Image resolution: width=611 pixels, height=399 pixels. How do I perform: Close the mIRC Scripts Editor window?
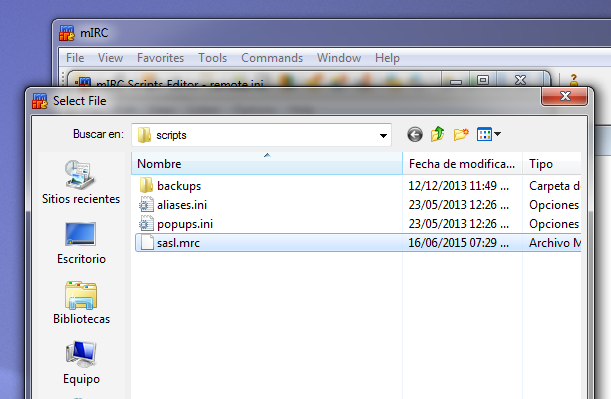[x=521, y=80]
